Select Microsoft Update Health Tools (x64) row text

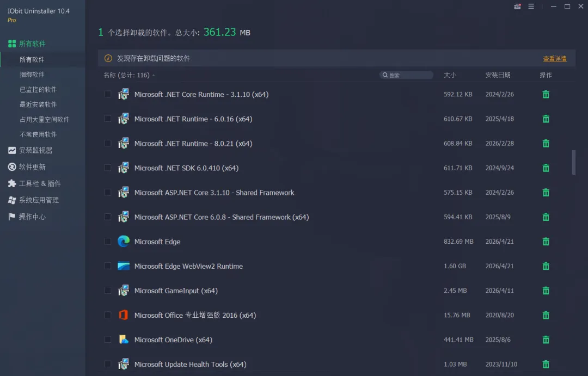click(x=191, y=365)
